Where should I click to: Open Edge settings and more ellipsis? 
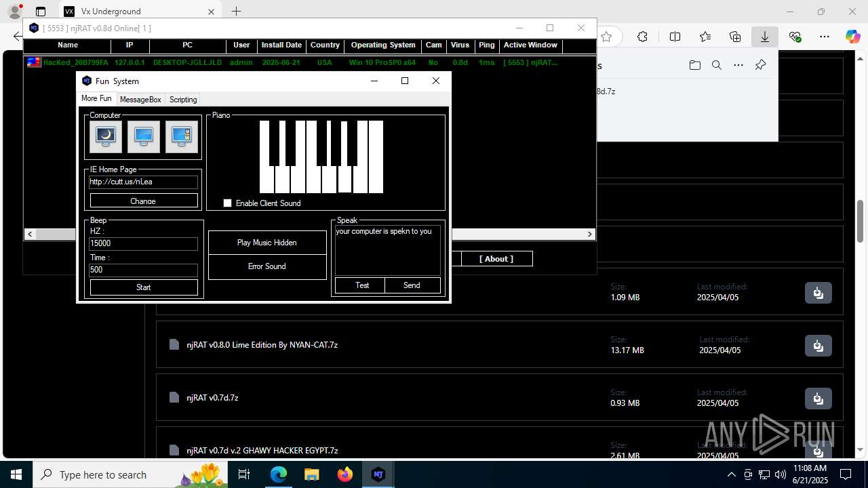coord(825,37)
